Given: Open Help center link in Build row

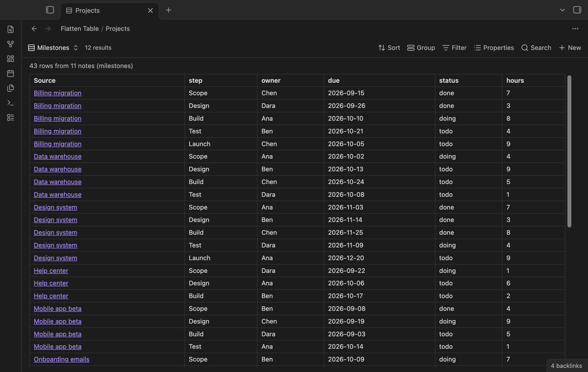Looking at the screenshot, I should [x=51, y=296].
